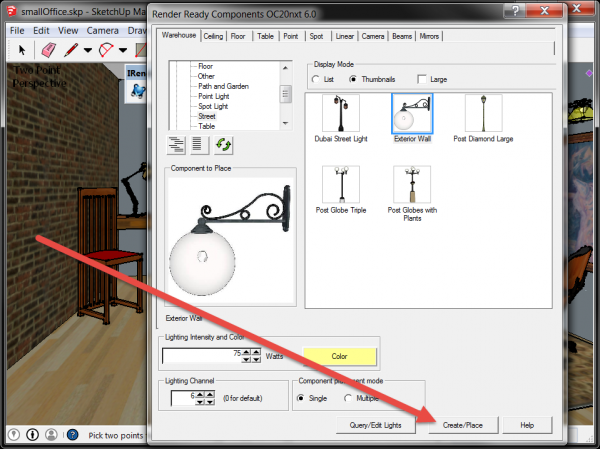This screenshot has height=449, width=600.
Task: Click the SketchUp app logo icon
Action: (x=12, y=11)
